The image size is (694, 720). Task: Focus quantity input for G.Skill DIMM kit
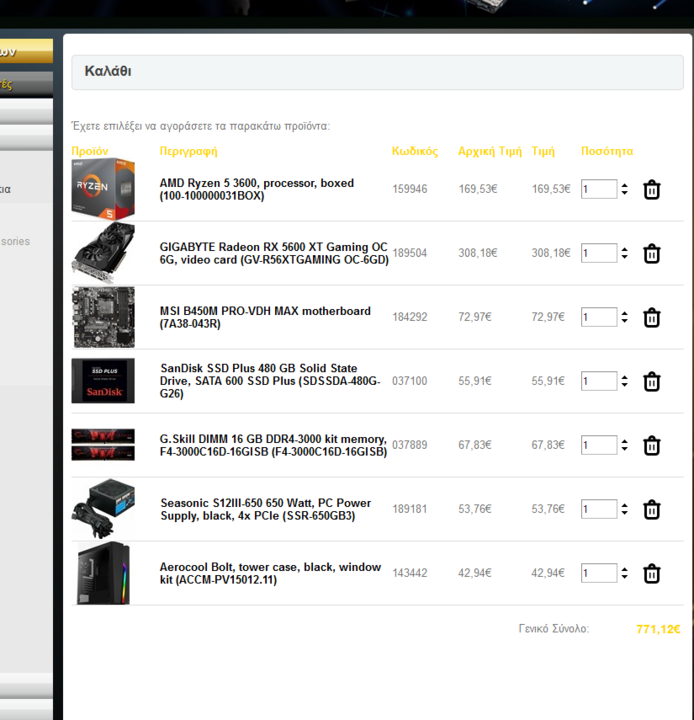pos(599,445)
